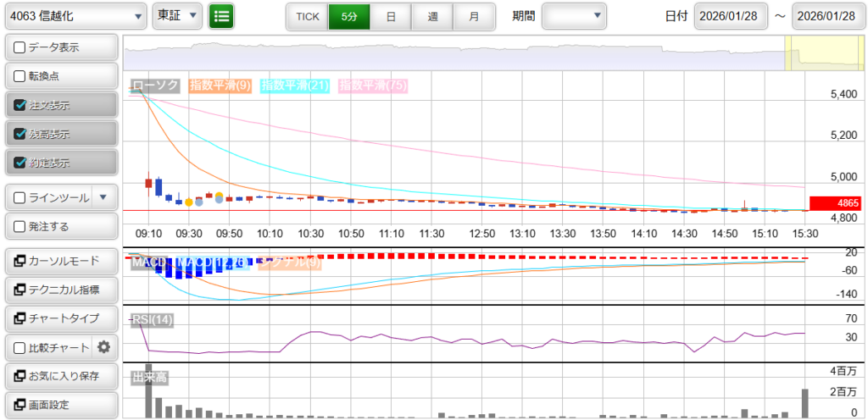Toggle the 発注する checkbox

coord(20,226)
